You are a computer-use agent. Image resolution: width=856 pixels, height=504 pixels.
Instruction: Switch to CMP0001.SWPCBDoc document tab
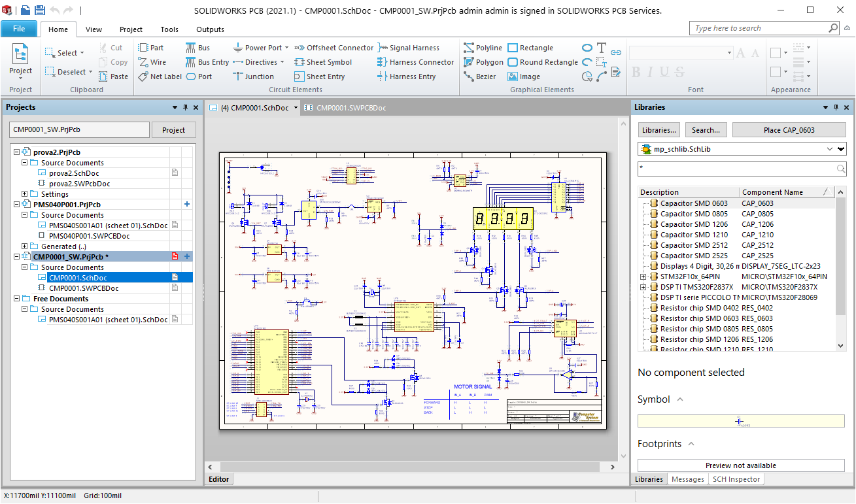pyautogui.click(x=345, y=108)
